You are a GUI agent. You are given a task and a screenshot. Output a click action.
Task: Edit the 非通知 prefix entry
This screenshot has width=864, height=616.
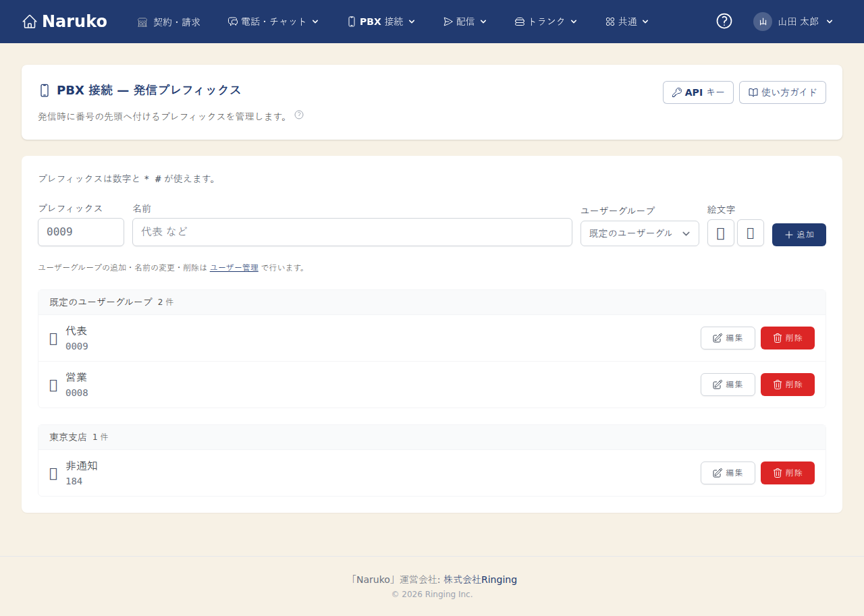(x=728, y=473)
